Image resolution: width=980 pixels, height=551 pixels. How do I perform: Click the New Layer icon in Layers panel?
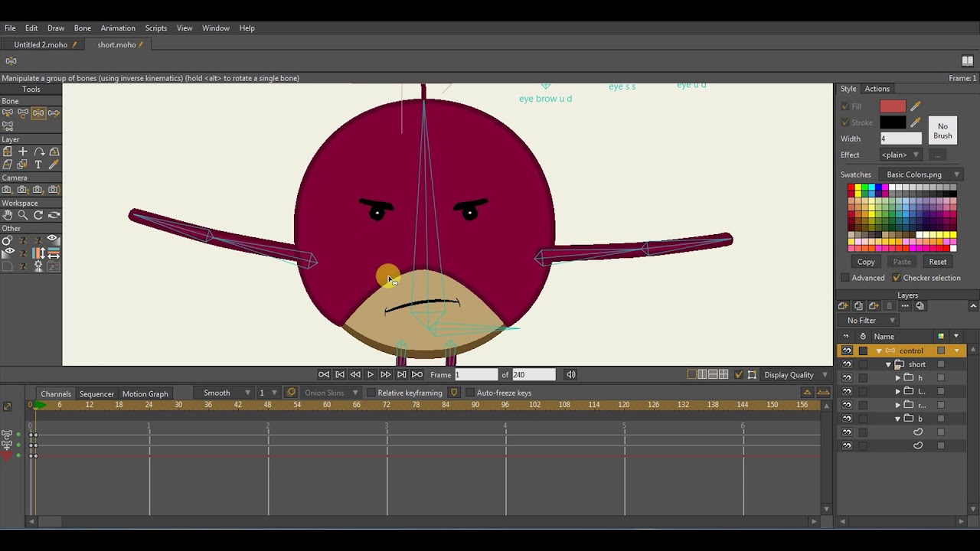click(844, 306)
